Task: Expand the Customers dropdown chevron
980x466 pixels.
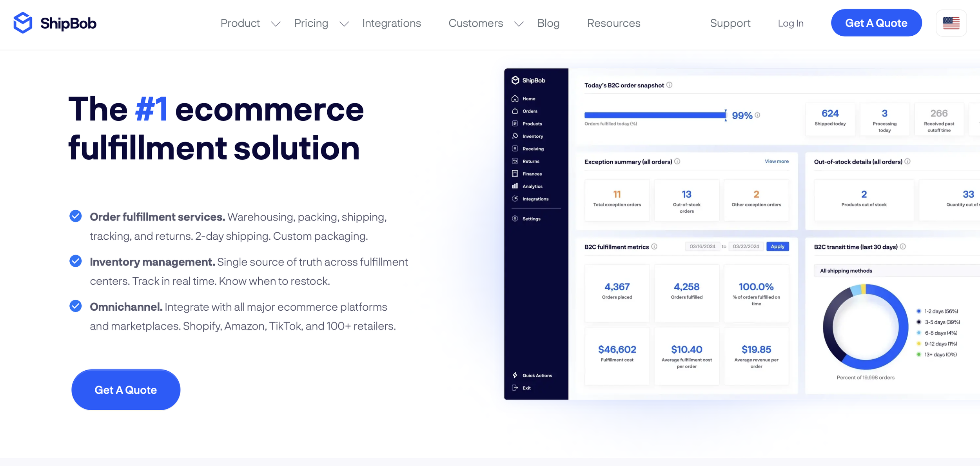Action: point(519,24)
